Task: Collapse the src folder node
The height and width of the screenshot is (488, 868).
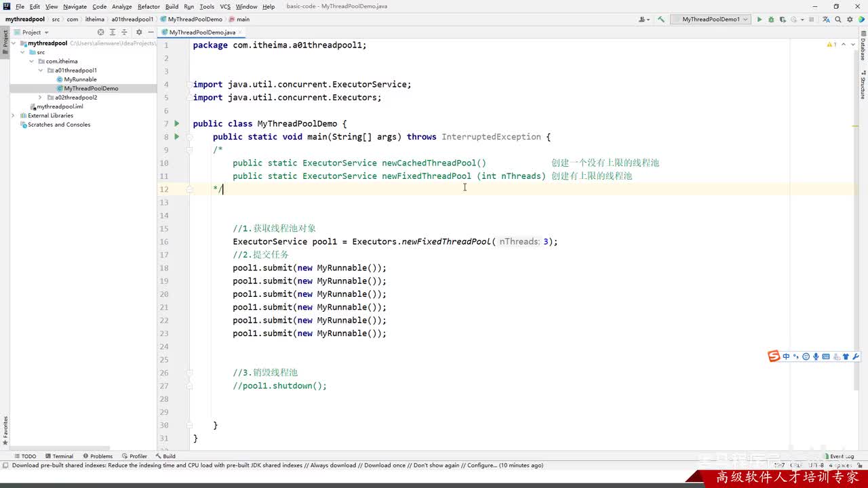Action: click(x=22, y=52)
